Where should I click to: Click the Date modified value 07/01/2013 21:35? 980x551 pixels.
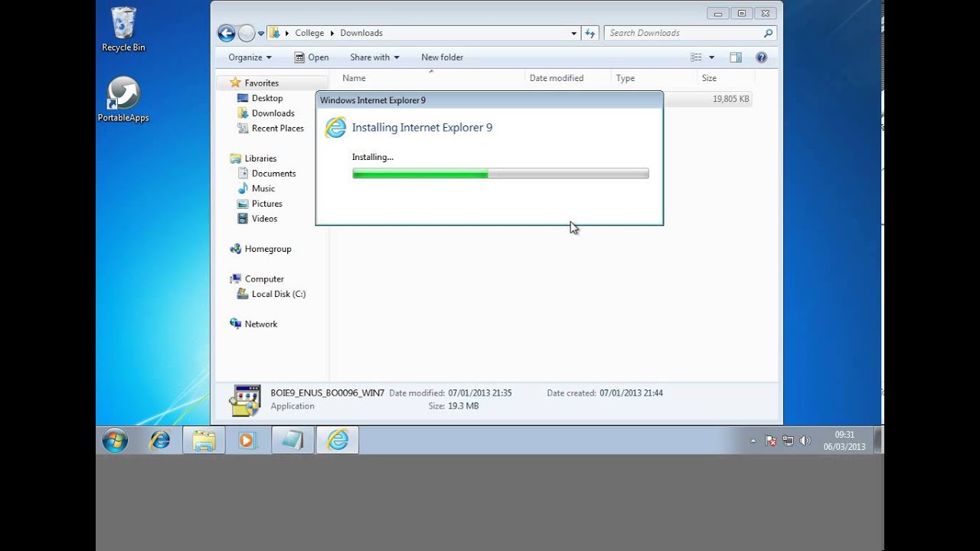(x=480, y=393)
